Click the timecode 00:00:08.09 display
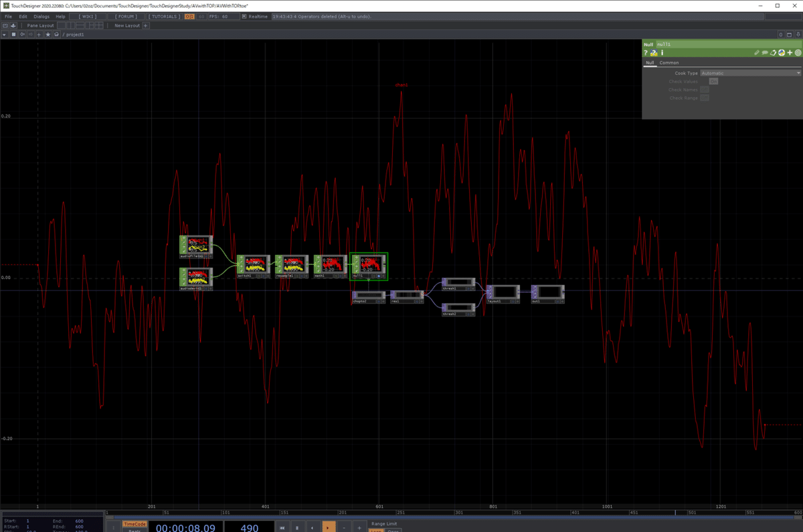803x532 pixels. pyautogui.click(x=185, y=527)
